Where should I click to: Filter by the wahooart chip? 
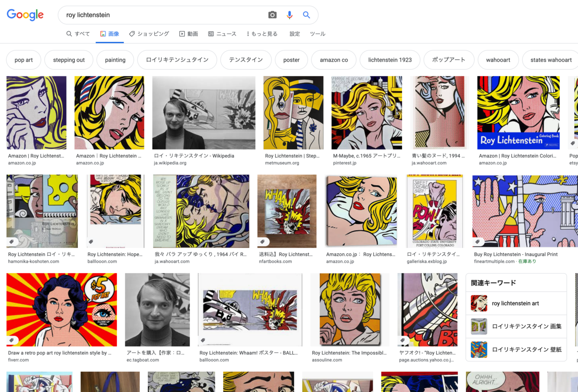[498, 60]
